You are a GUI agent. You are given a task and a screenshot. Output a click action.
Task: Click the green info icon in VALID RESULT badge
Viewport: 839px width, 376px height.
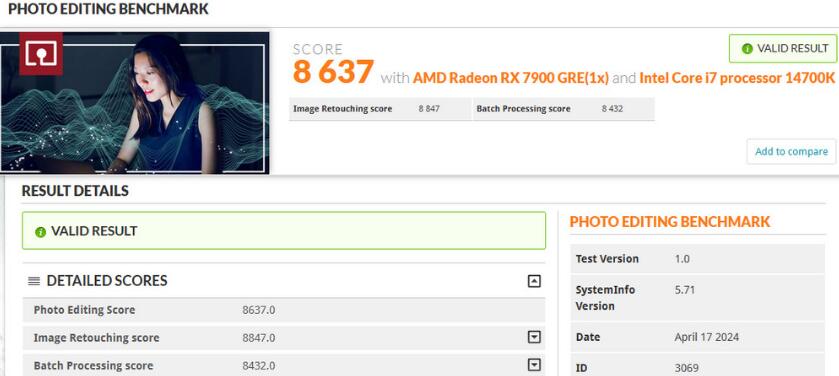coord(748,49)
